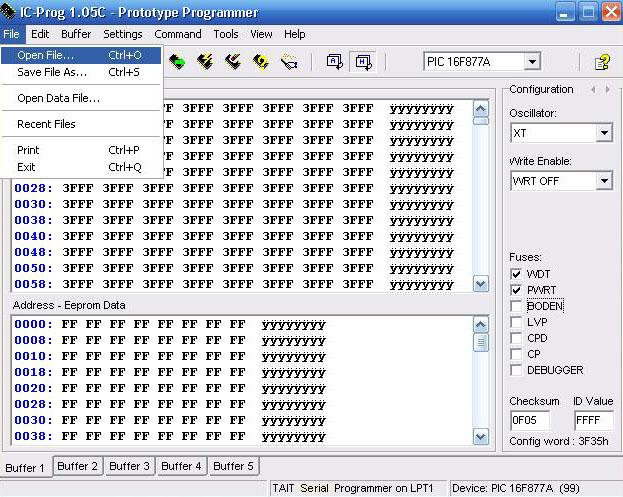Click the IC-Prog chip icon in title bar
The height and width of the screenshot is (497, 623).
(8, 12)
